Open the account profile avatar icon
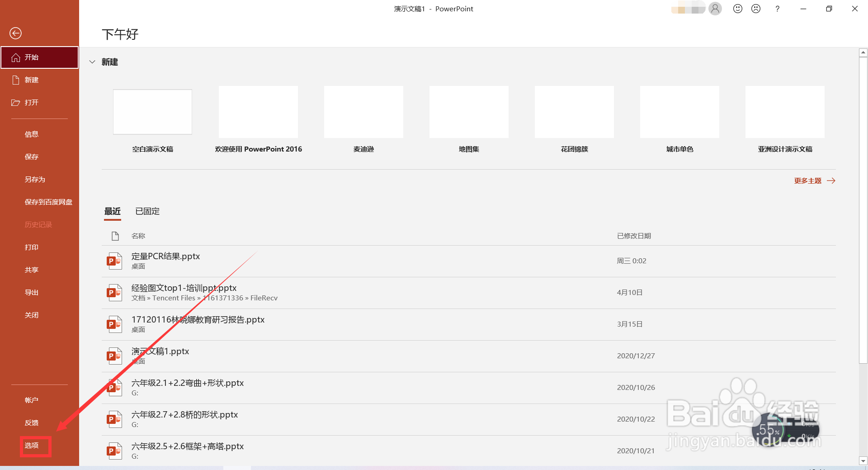Viewport: 868px width, 470px height. point(715,9)
